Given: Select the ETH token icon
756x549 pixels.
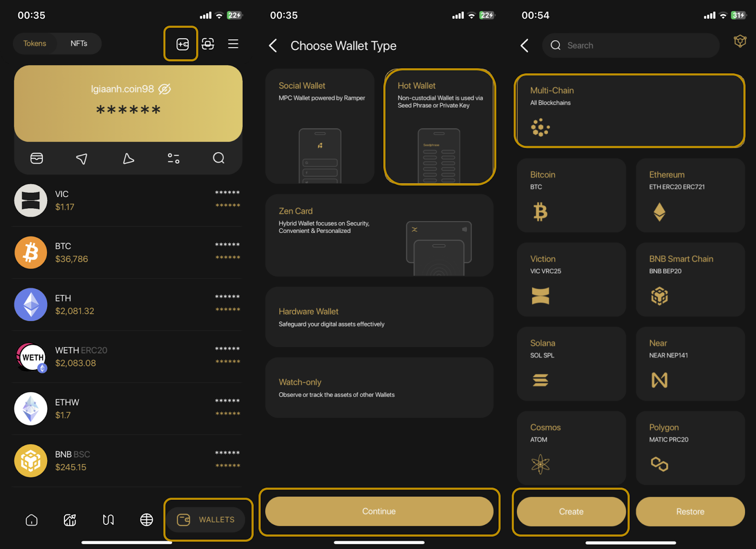Looking at the screenshot, I should 31,305.
